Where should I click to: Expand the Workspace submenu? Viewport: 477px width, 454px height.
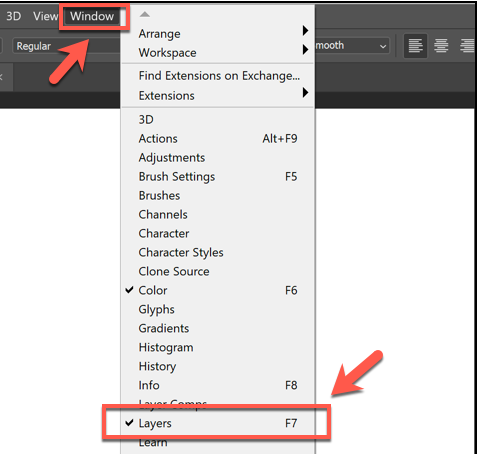[218, 53]
